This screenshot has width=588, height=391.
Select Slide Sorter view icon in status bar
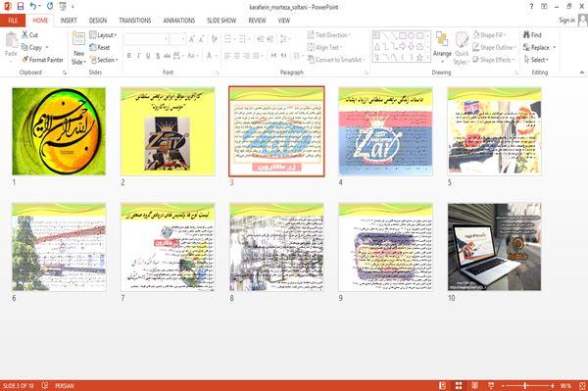point(459,385)
